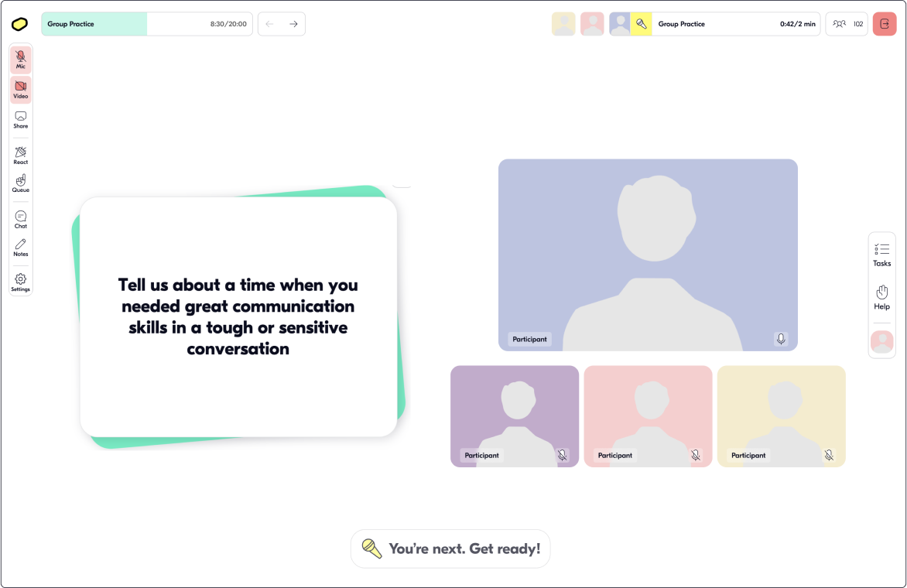Viewport: 907px width, 588px height.
Task: Click the Group Practice session progress bar
Action: point(147,24)
